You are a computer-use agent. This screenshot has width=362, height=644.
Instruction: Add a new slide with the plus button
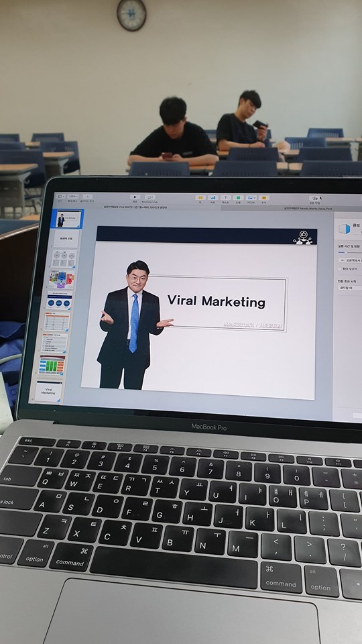(x=87, y=197)
